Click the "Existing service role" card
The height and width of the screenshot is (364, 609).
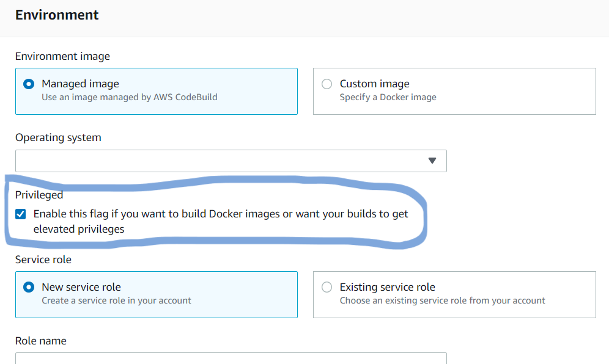(454, 294)
